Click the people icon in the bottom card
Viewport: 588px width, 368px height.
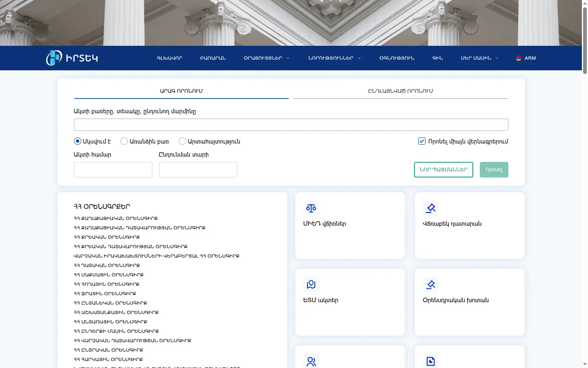point(311,361)
